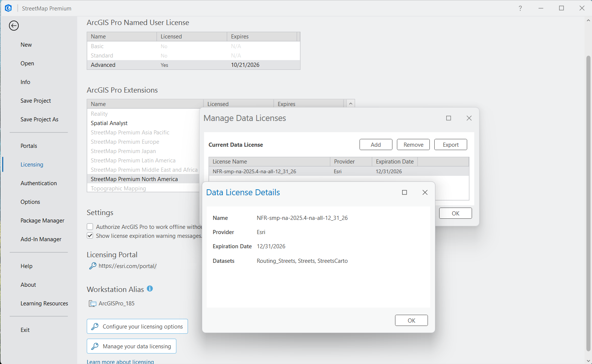Click the ArcGISPro_185 workstation computer icon
592x364 pixels.
[92, 304]
